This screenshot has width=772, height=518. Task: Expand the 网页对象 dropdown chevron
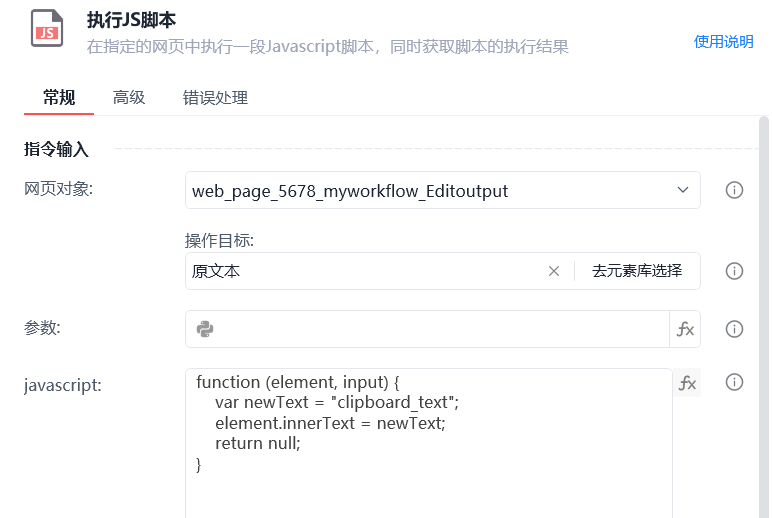coord(683,190)
